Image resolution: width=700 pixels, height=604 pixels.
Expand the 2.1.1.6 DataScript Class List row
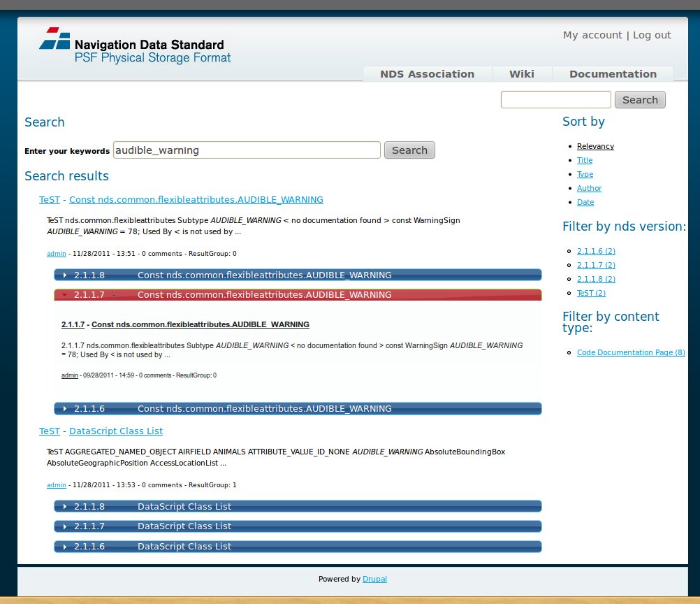[x=297, y=546]
